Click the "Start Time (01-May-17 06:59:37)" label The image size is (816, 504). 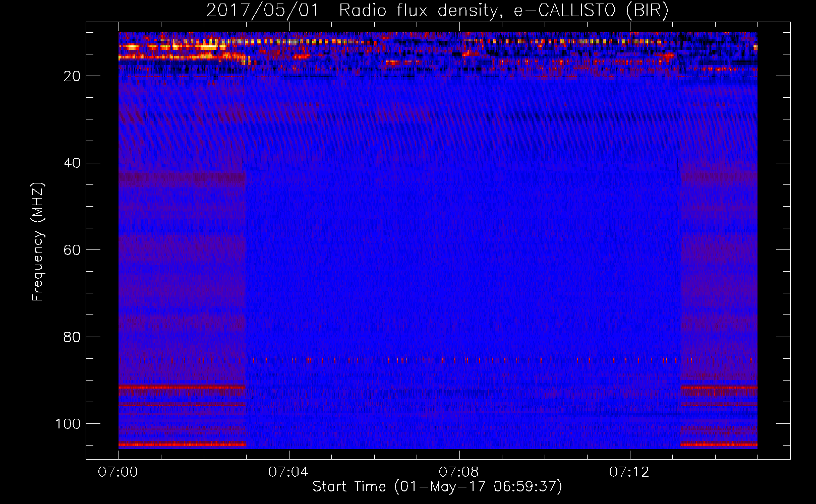click(437, 487)
